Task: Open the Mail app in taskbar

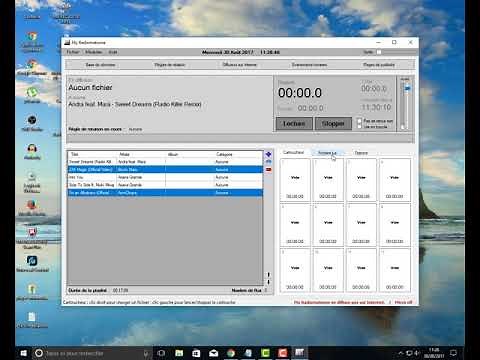Action: (x=214, y=353)
